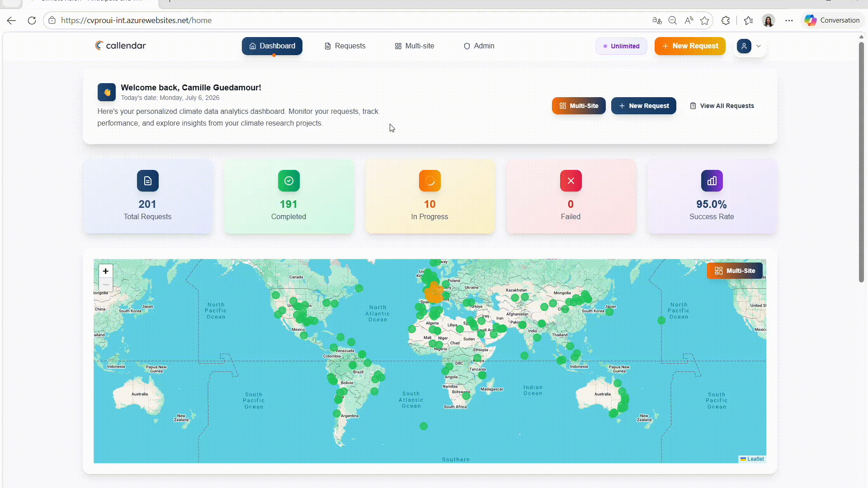Screen dimensions: 868x488
Task: Open the favorites list icon
Action: coord(749,20)
